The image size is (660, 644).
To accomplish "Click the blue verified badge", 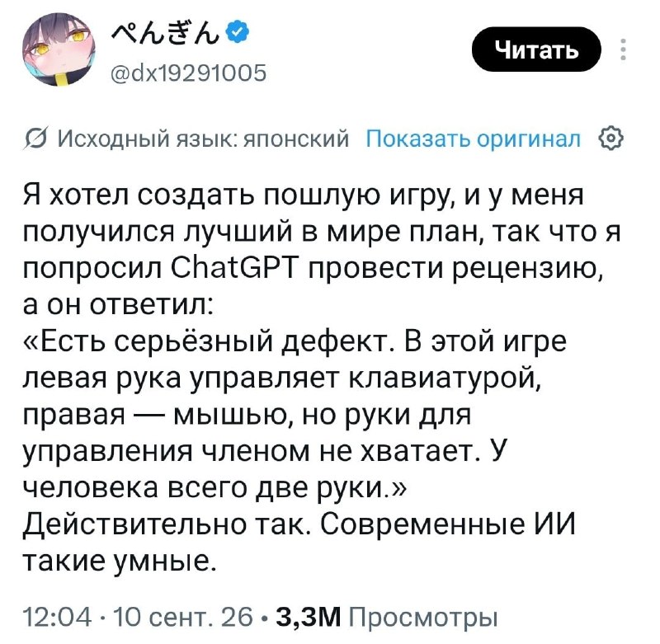I will (238, 31).
